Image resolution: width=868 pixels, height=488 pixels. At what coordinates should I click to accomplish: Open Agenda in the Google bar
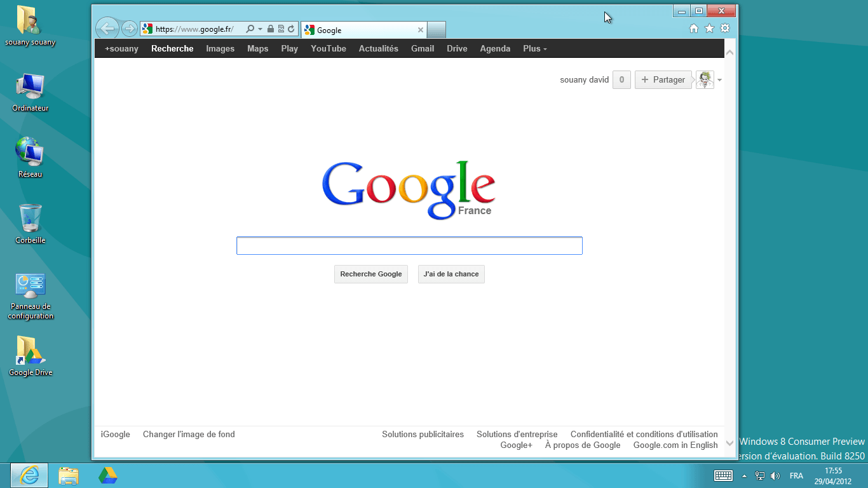(495, 48)
